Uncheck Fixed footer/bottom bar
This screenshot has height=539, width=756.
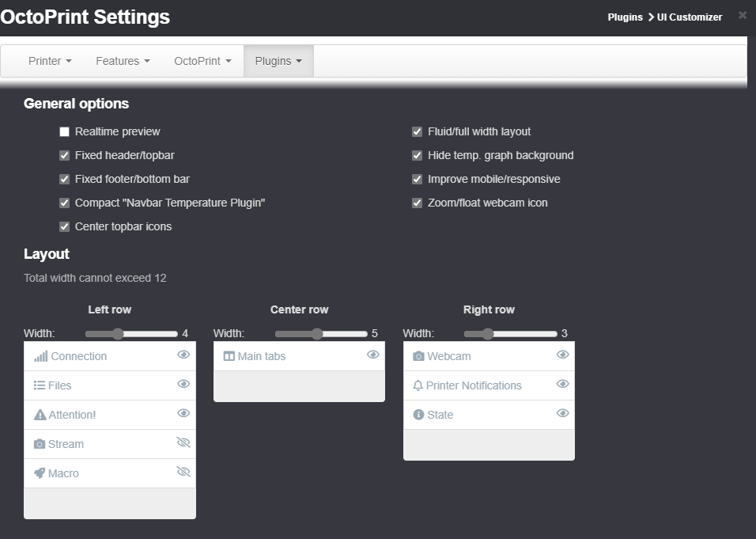pyautogui.click(x=64, y=179)
